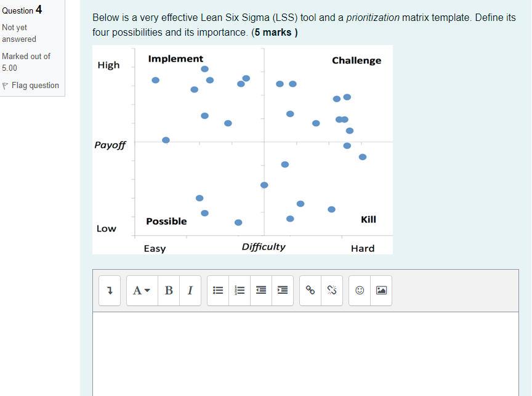
Task: Increase paragraph indent
Action: 282,290
